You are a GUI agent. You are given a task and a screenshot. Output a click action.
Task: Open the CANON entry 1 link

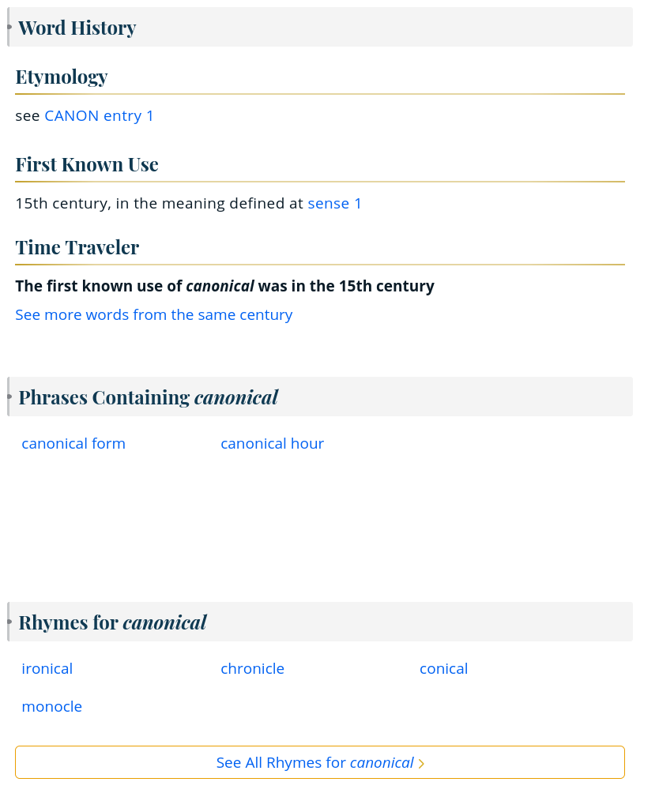pos(100,116)
